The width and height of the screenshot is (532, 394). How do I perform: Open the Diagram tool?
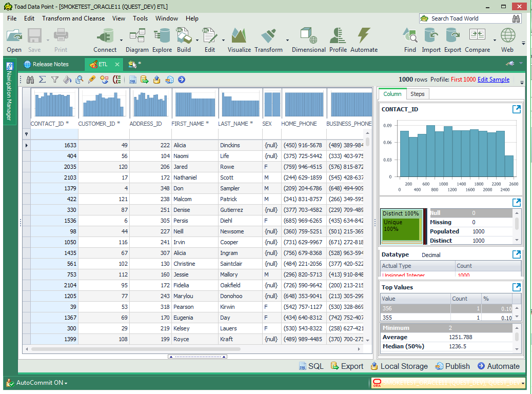click(x=137, y=40)
